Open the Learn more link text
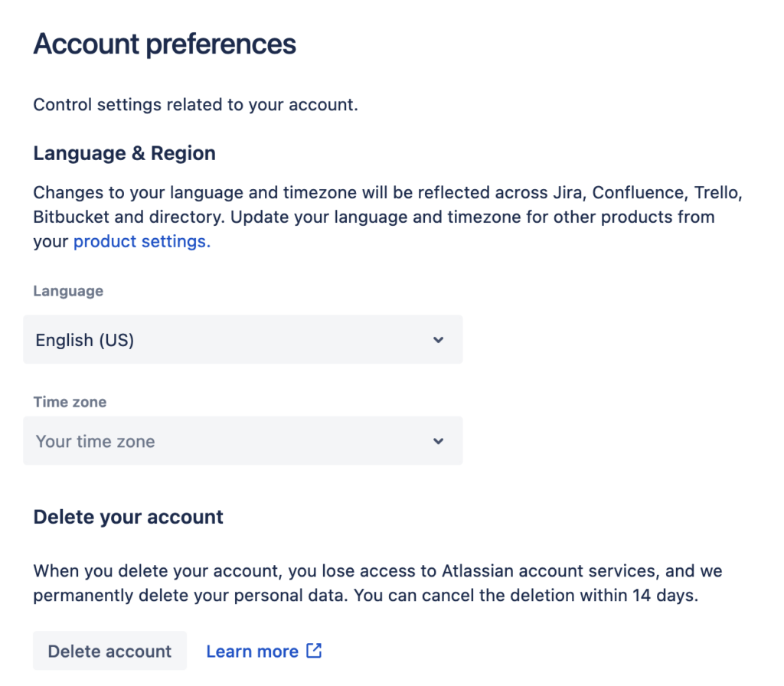This screenshot has height=686, width=784. coord(253,652)
